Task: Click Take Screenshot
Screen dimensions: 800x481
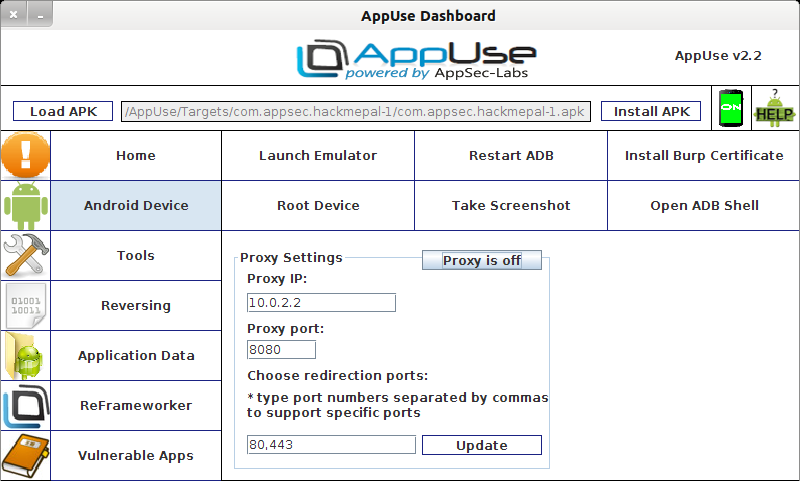Action: click(x=511, y=206)
